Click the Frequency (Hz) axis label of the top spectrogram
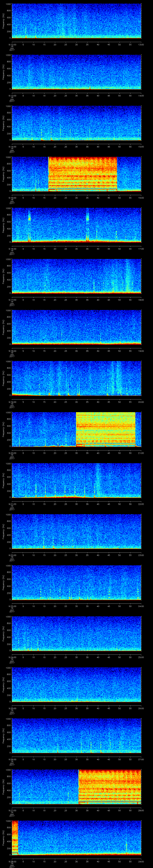The height and width of the screenshot is (868, 153). pos(3,21)
